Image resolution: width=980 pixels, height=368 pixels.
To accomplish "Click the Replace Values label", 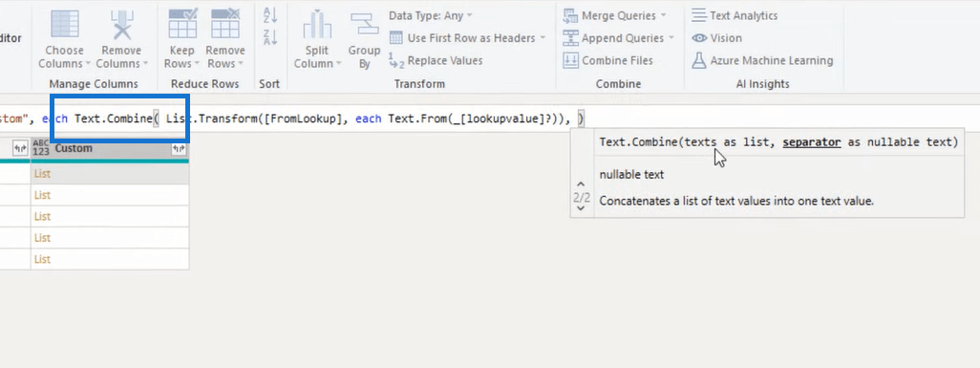I will pyautogui.click(x=445, y=61).
